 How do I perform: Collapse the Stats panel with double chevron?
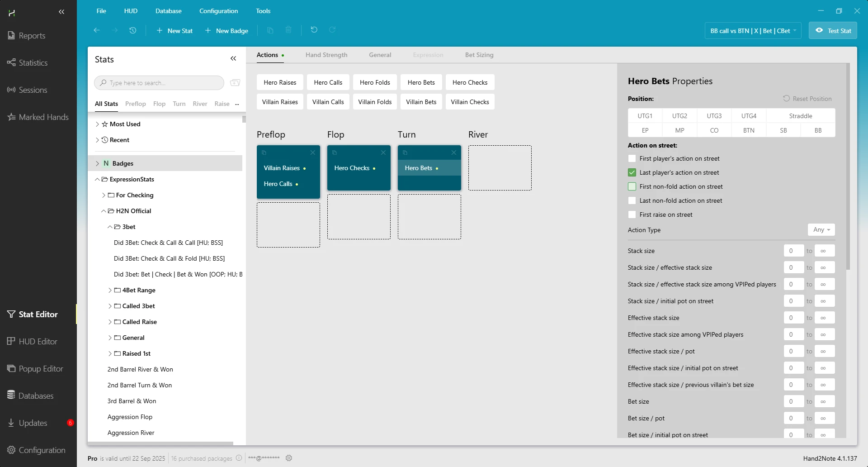pos(233,58)
